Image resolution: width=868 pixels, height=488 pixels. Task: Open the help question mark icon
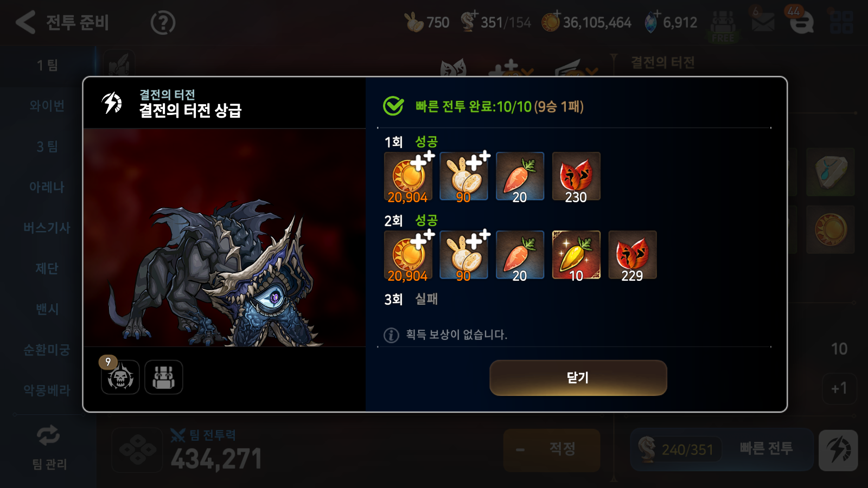163,23
